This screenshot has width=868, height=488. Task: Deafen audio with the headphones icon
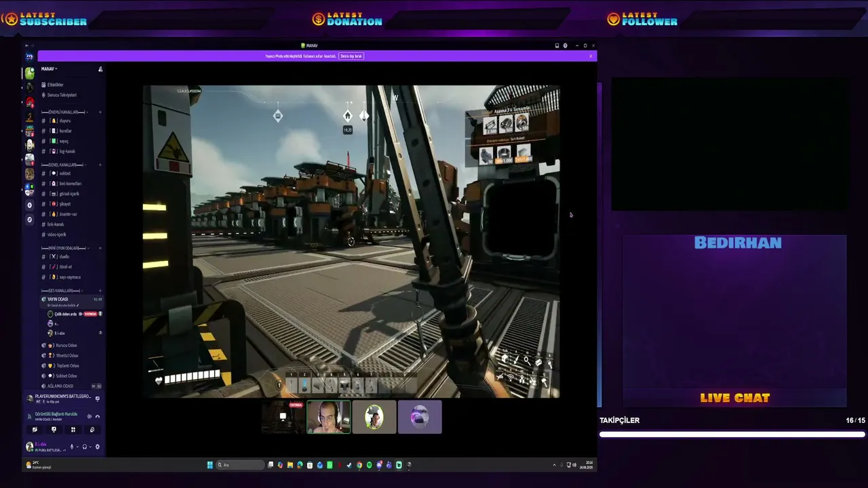click(x=84, y=447)
